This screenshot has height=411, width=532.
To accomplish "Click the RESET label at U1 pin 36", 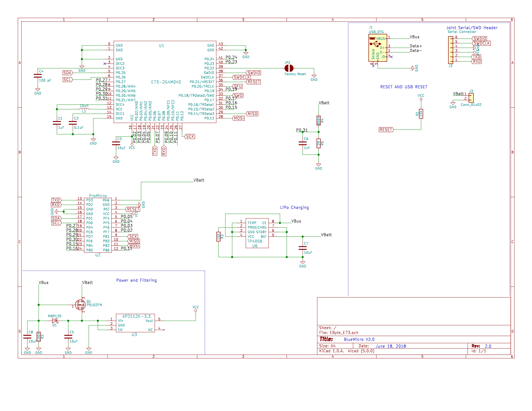I will 253,82.
